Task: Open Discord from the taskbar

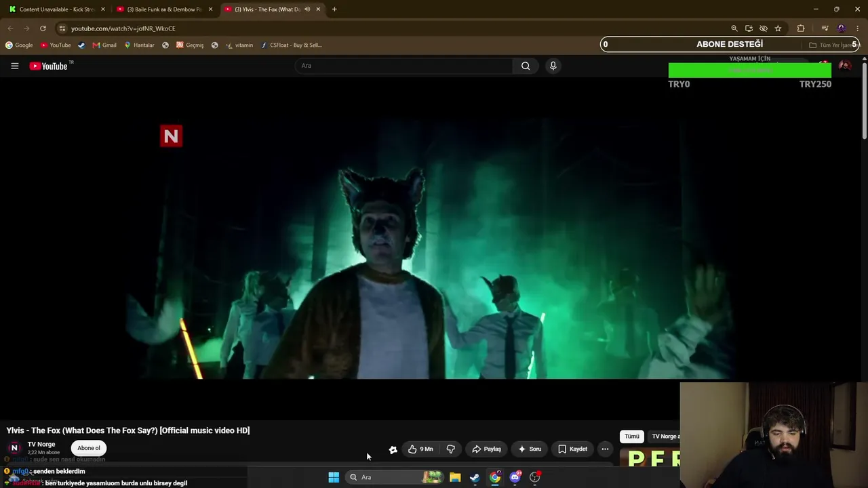Action: click(x=515, y=477)
